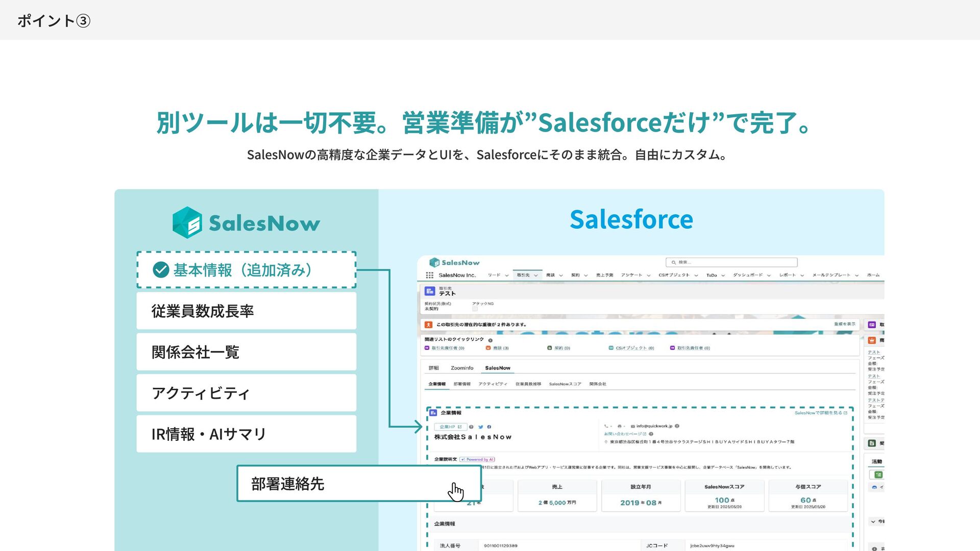
Task: Expand the CSオブジェクト tab dropdown arrow
Action: tap(696, 275)
